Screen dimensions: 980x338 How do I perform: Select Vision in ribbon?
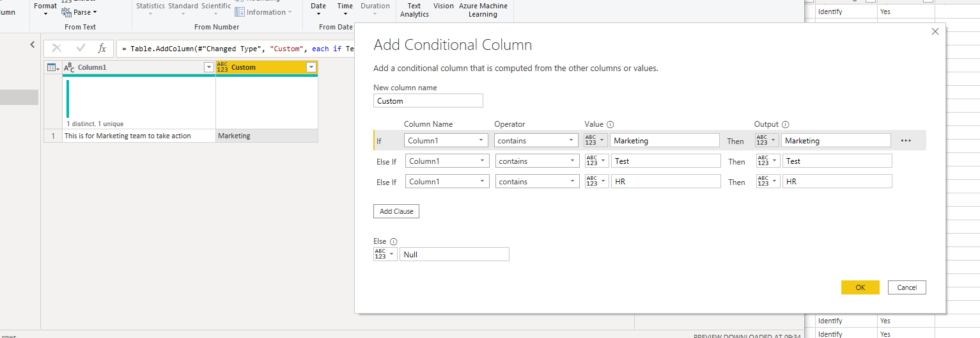pyautogui.click(x=444, y=6)
